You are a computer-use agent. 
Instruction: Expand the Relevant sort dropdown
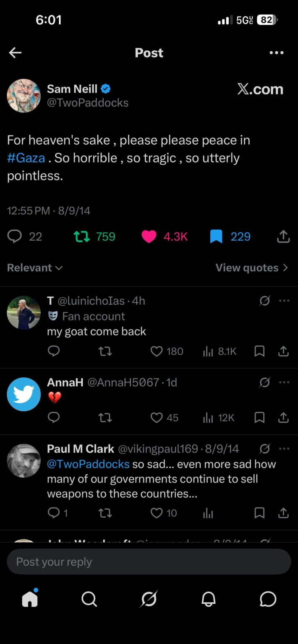pos(35,267)
